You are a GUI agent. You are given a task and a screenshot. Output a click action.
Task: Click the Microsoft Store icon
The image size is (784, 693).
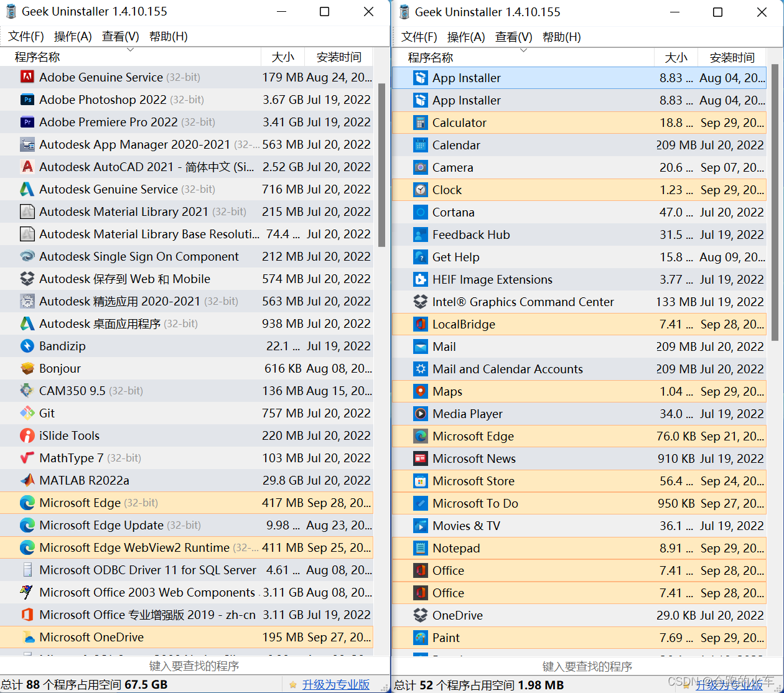421,481
